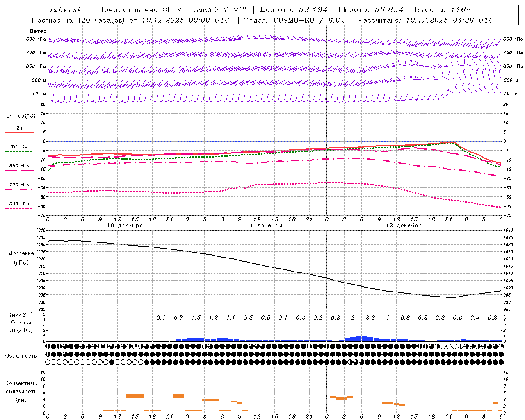
Task: Click the 0.7 precipitation amount value
Action: coord(178,318)
